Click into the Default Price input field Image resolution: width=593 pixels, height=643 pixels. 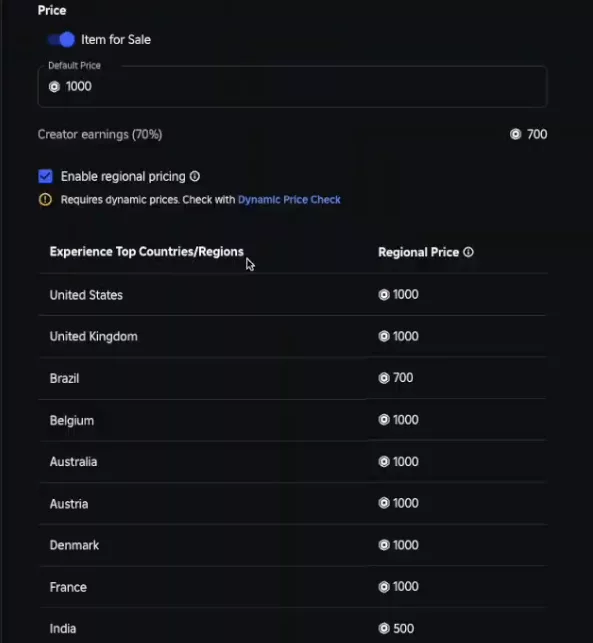292,87
